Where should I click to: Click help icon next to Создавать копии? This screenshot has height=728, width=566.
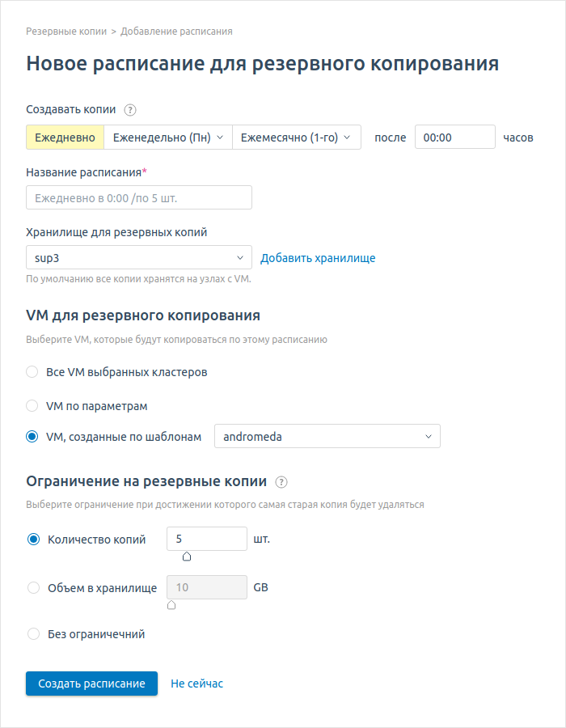(130, 110)
